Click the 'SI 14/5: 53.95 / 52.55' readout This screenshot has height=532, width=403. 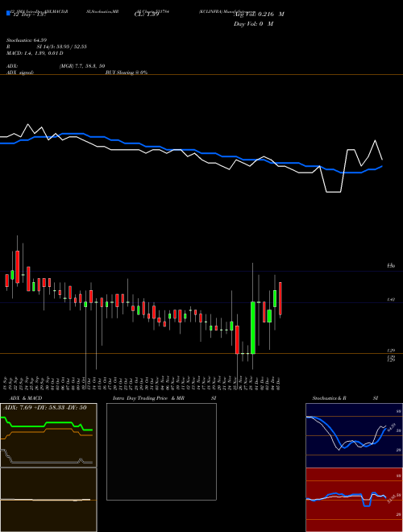coord(62,47)
